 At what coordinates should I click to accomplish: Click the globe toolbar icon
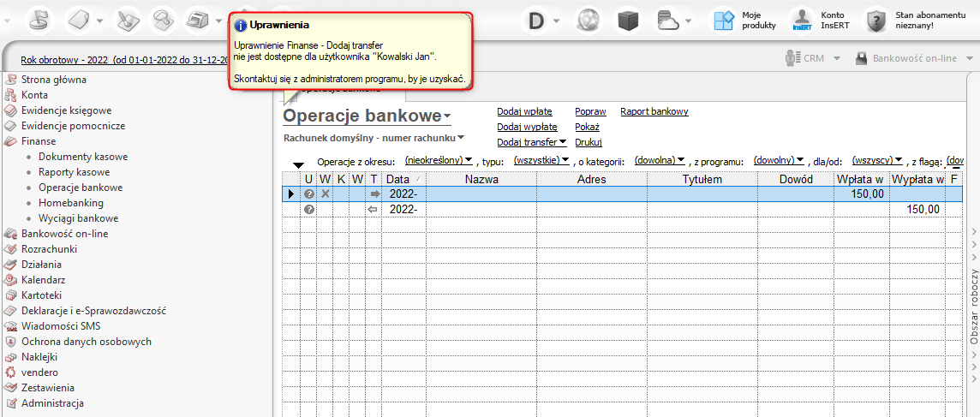point(587,21)
